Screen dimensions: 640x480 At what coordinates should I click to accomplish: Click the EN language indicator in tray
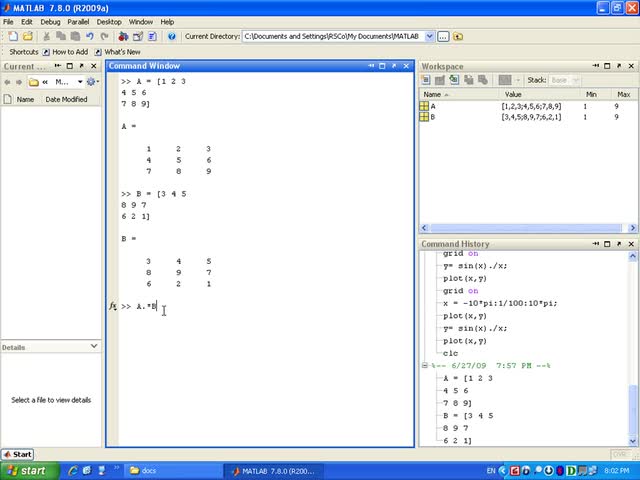point(491,471)
